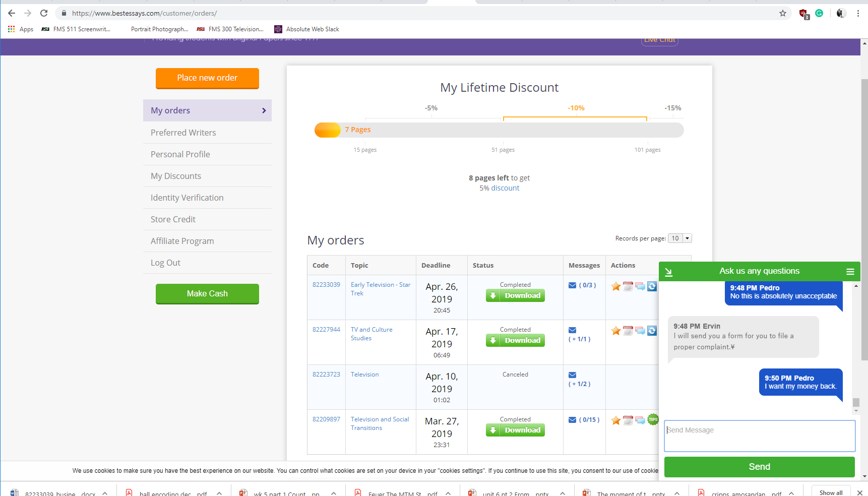
Task: Click the chat window scrollbar thumb
Action: pos(856,402)
